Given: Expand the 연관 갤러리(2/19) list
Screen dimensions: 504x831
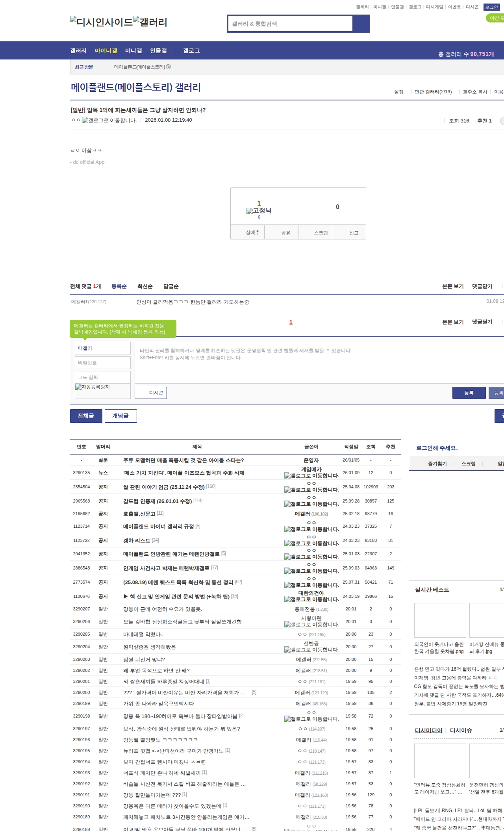Looking at the screenshot, I should coord(433,92).
